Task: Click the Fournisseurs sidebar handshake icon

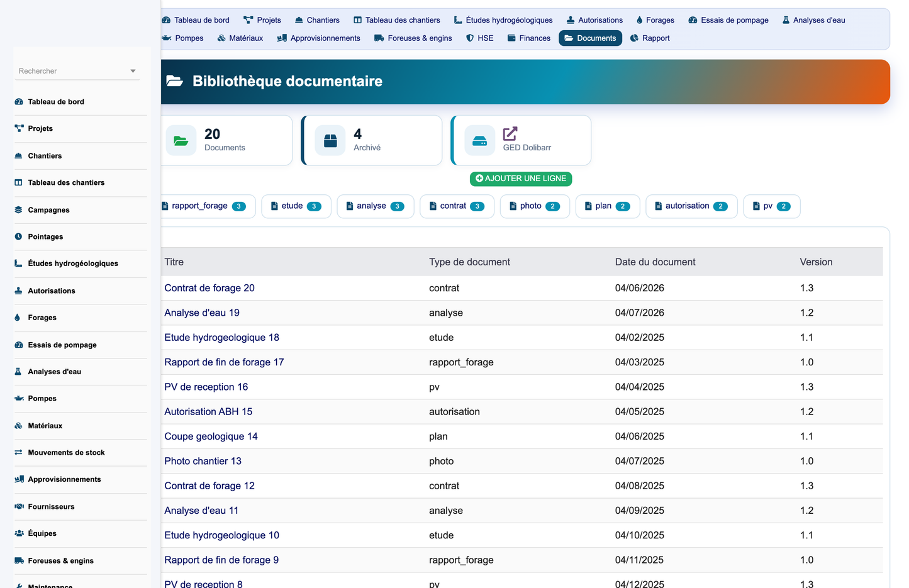Action: pyautogui.click(x=19, y=507)
